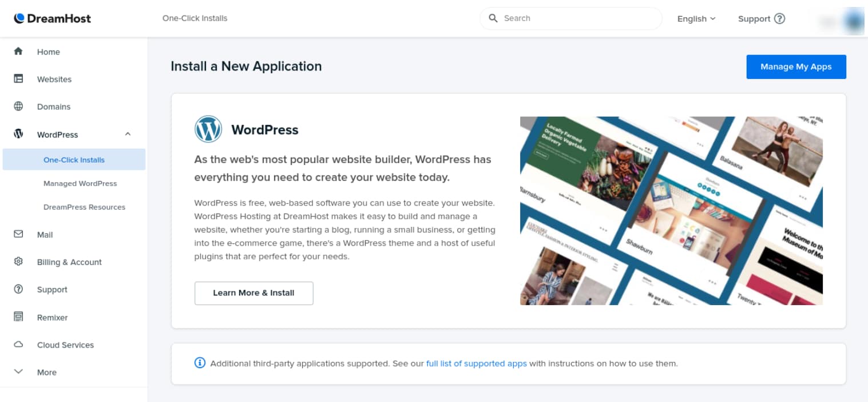Expand the More sidebar section
This screenshot has width=868, height=402.
(x=18, y=372)
